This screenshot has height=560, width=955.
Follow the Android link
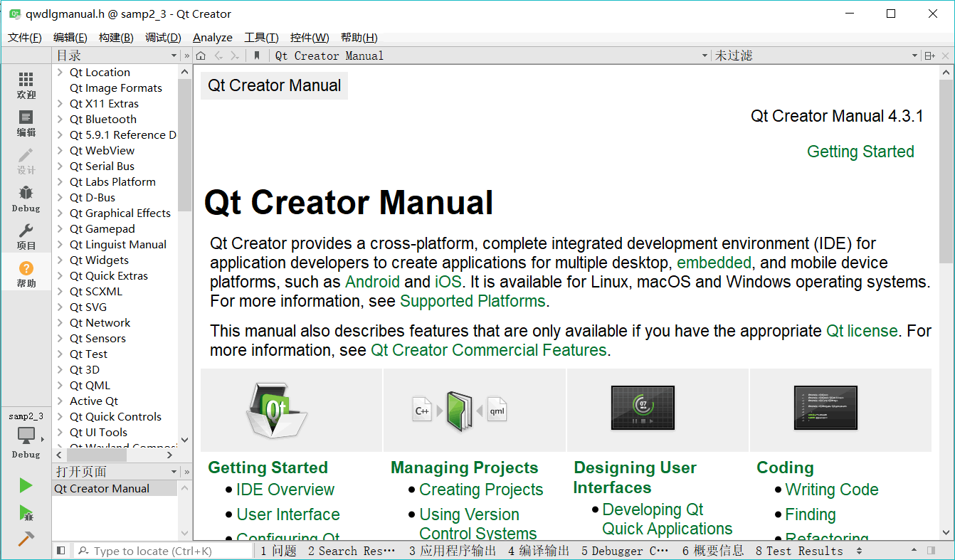pos(372,282)
